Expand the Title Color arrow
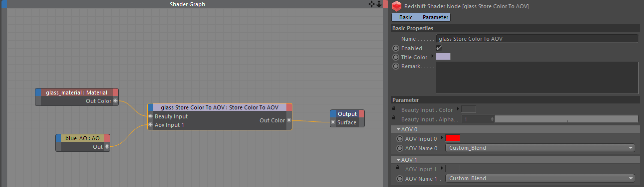The image size is (644, 187). [432, 56]
